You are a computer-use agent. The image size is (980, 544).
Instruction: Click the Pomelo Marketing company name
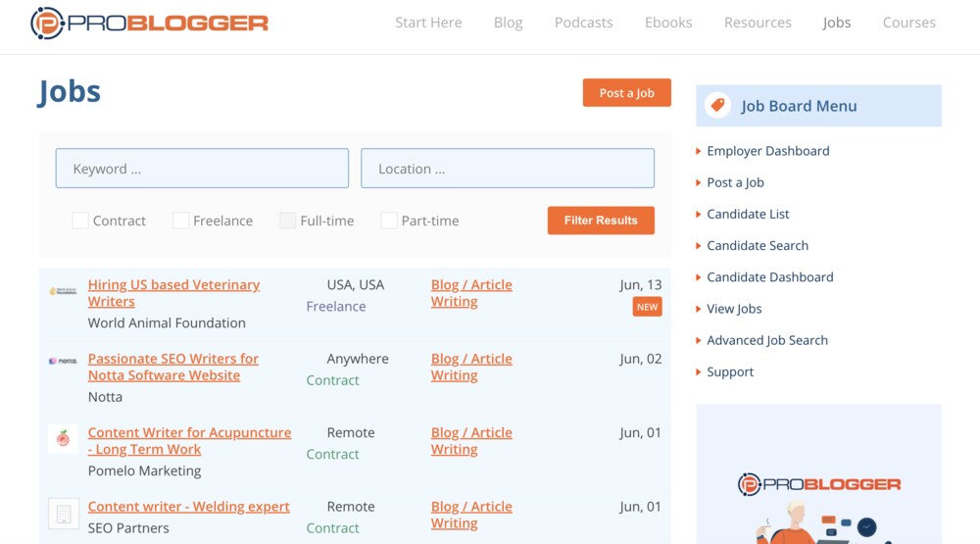144,470
